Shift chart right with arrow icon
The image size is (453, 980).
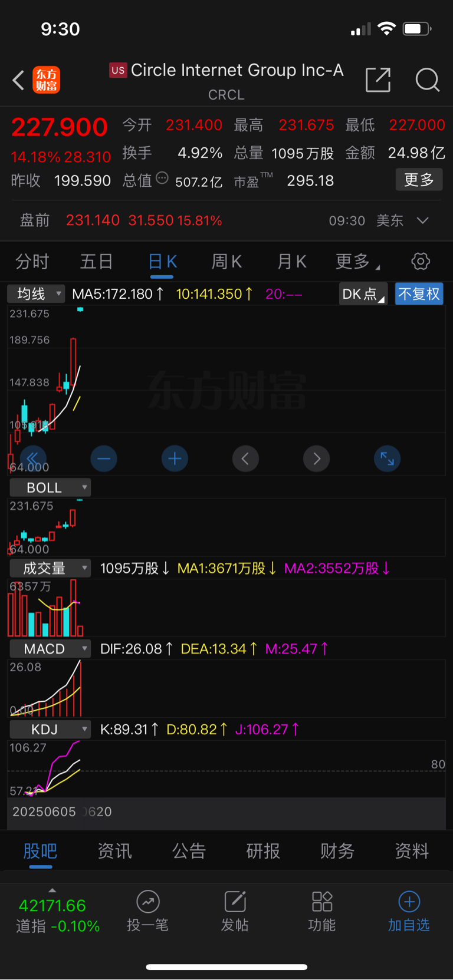pos(317,458)
